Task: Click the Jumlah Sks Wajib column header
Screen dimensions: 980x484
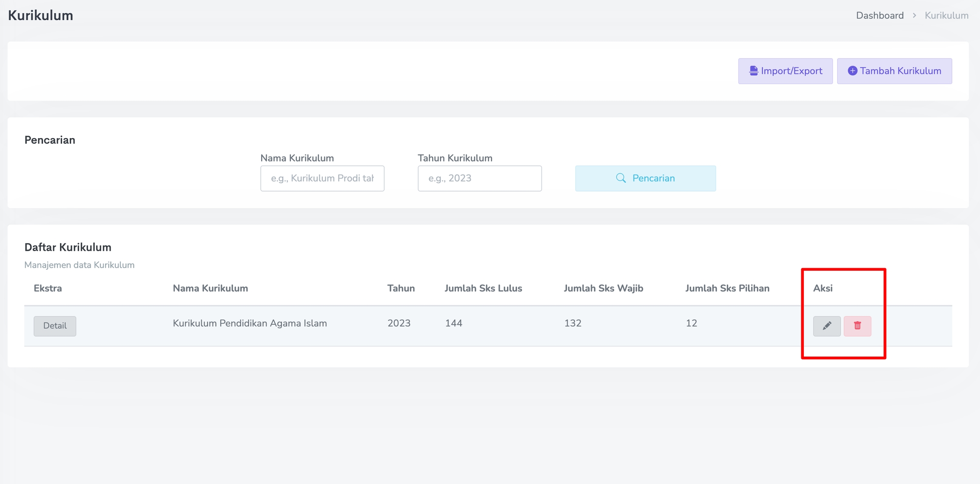Action: click(x=603, y=289)
